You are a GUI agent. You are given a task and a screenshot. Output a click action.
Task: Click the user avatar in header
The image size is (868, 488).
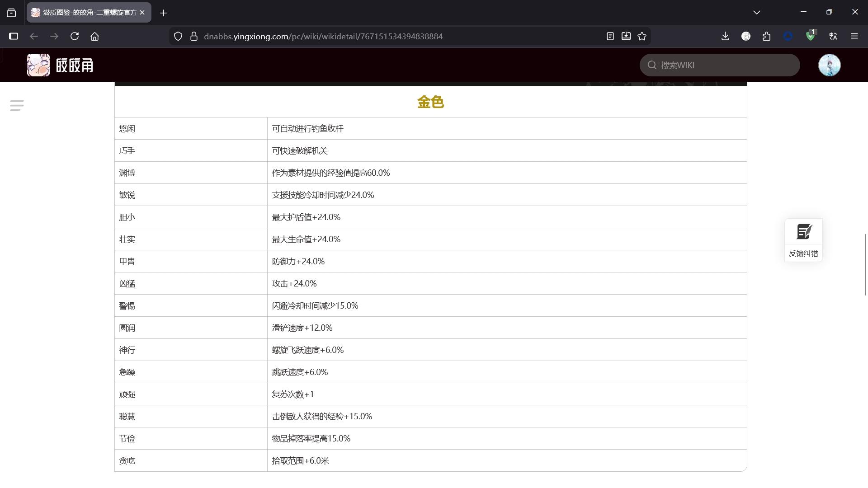(829, 65)
